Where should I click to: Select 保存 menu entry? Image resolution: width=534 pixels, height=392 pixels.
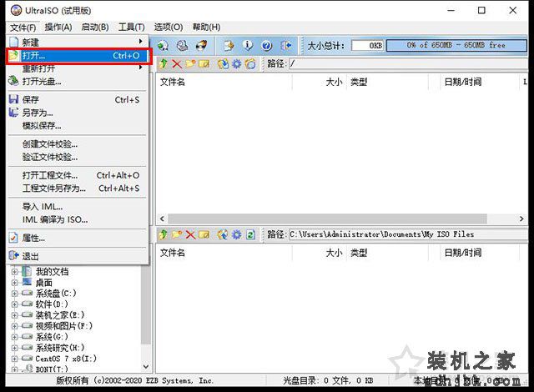tap(78, 100)
